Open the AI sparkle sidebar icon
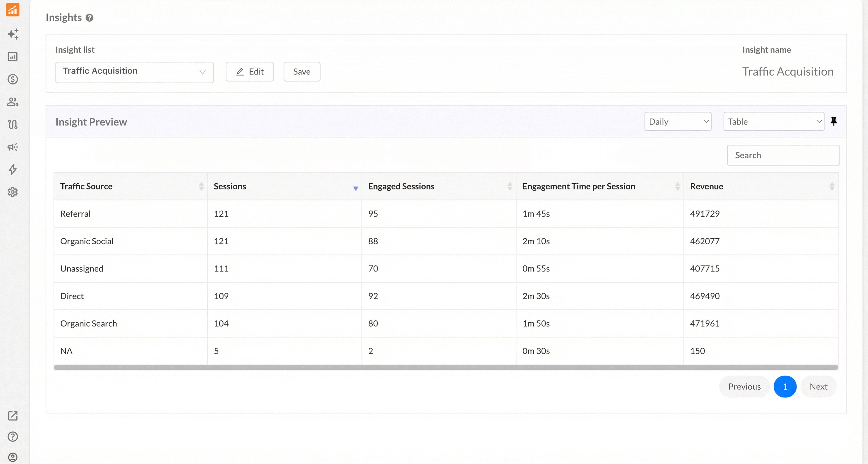This screenshot has height=464, width=868. (13, 34)
